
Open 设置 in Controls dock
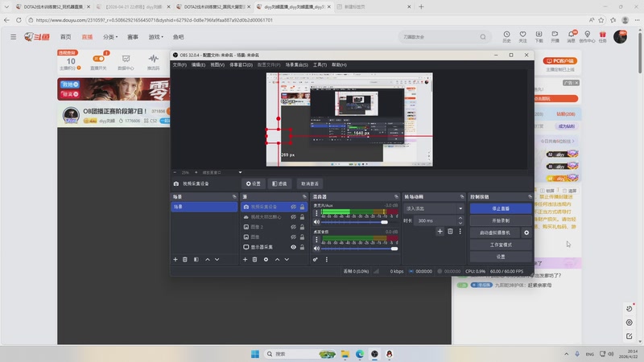(x=501, y=257)
